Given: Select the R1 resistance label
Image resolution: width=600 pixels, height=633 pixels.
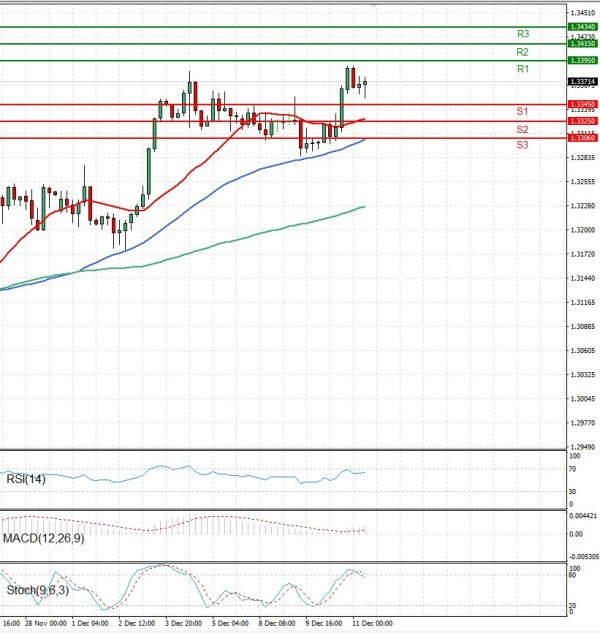Looking at the screenshot, I should click(522, 69).
